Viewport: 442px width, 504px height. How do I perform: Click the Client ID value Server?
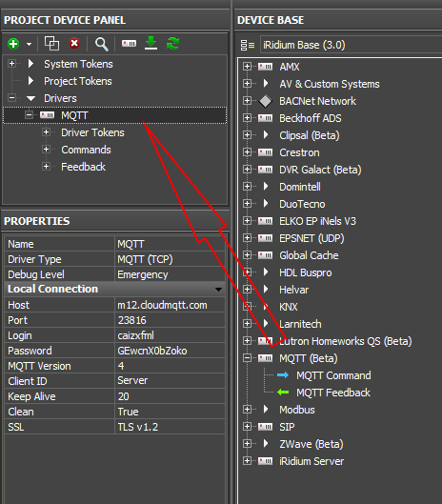(x=170, y=381)
